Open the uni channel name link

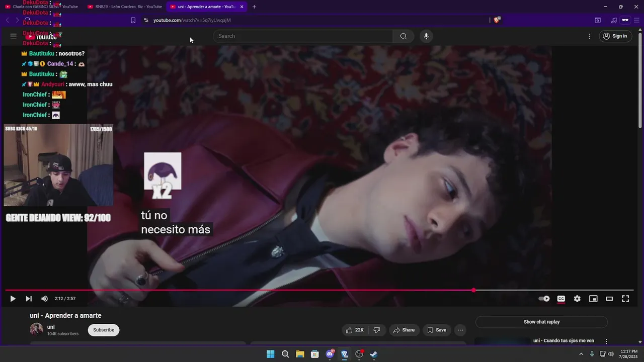tap(51, 327)
